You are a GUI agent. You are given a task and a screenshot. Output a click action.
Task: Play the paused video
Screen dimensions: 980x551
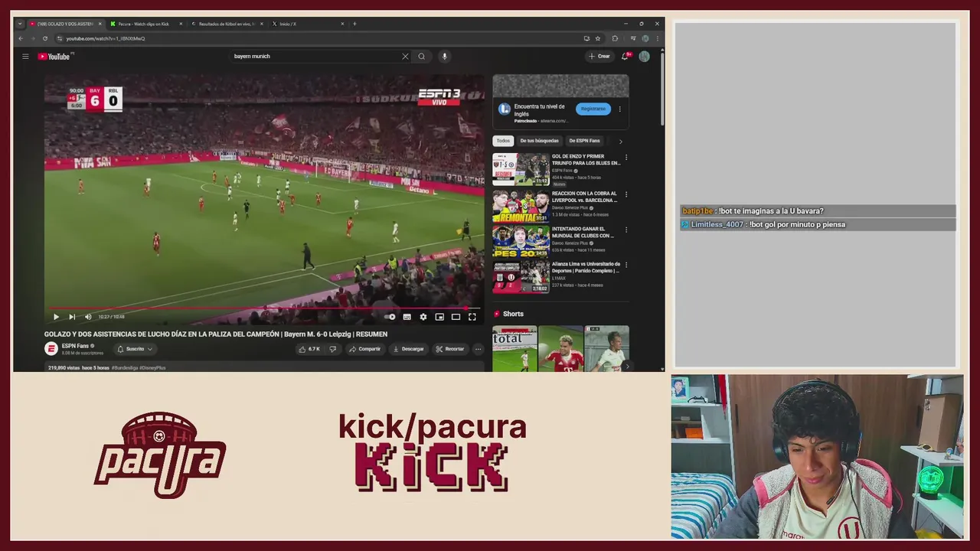click(56, 317)
